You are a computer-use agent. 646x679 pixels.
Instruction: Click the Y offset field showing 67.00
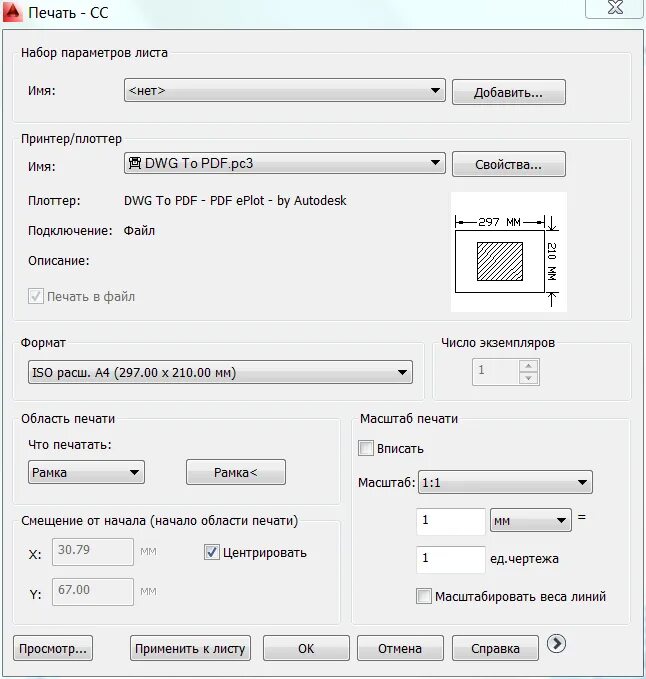(x=93, y=592)
